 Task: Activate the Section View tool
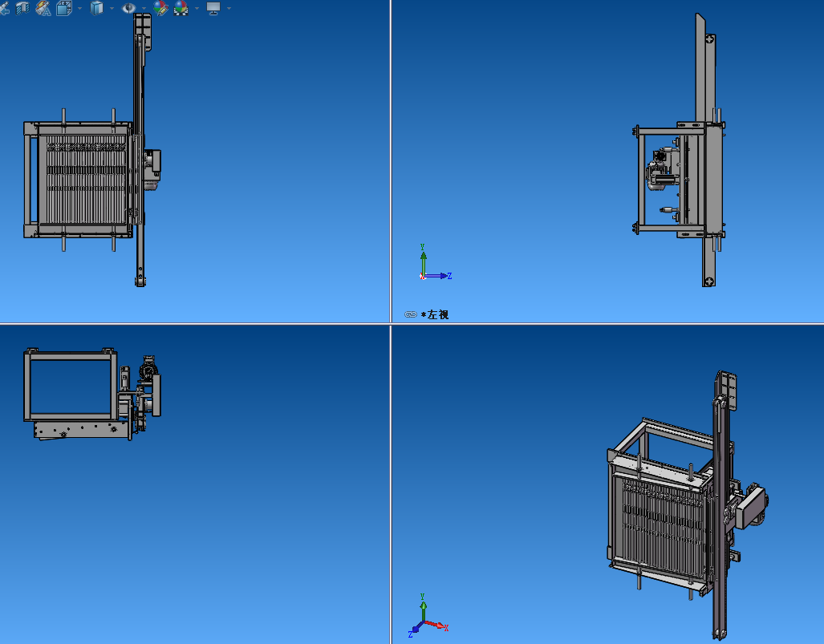tap(22, 9)
